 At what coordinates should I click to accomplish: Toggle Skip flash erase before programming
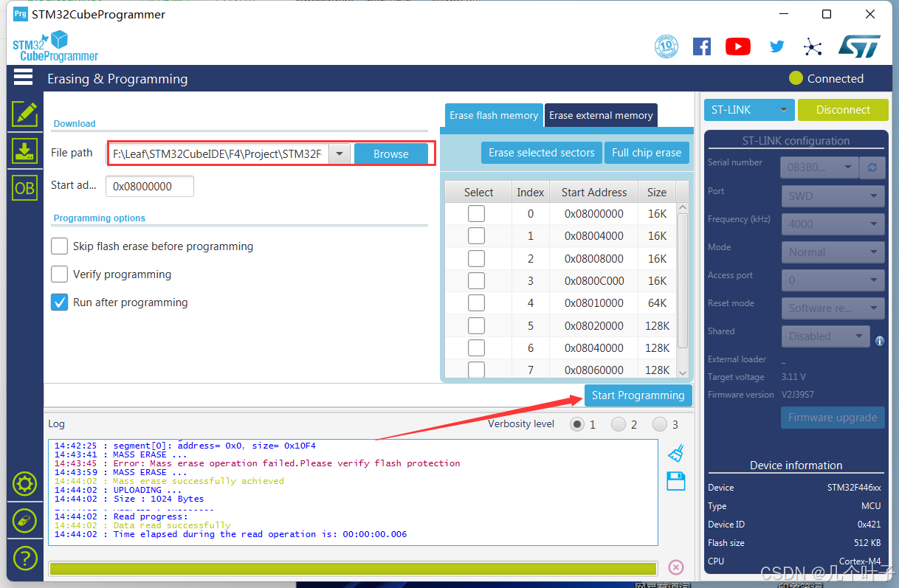point(60,246)
